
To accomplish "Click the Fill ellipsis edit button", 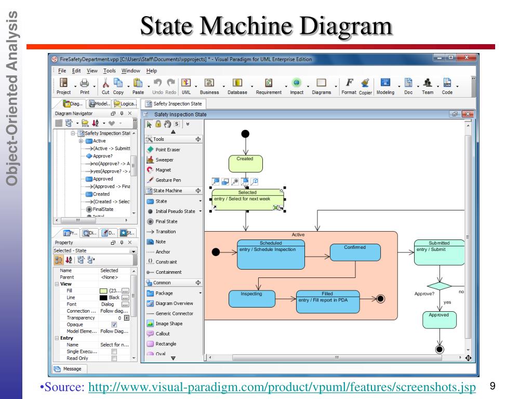I will click(x=125, y=291).
